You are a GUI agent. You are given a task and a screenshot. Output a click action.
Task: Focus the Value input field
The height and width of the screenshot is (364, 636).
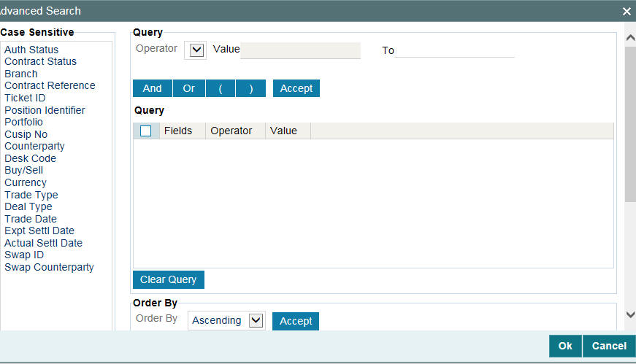tap(300, 50)
